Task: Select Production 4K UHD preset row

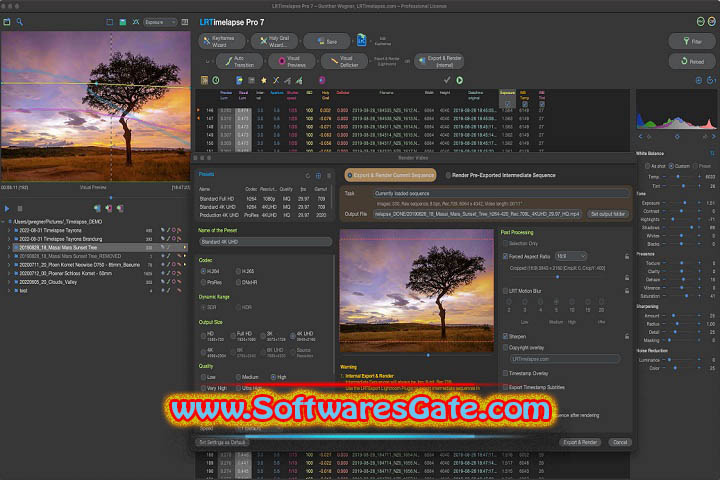Action: pos(263,215)
